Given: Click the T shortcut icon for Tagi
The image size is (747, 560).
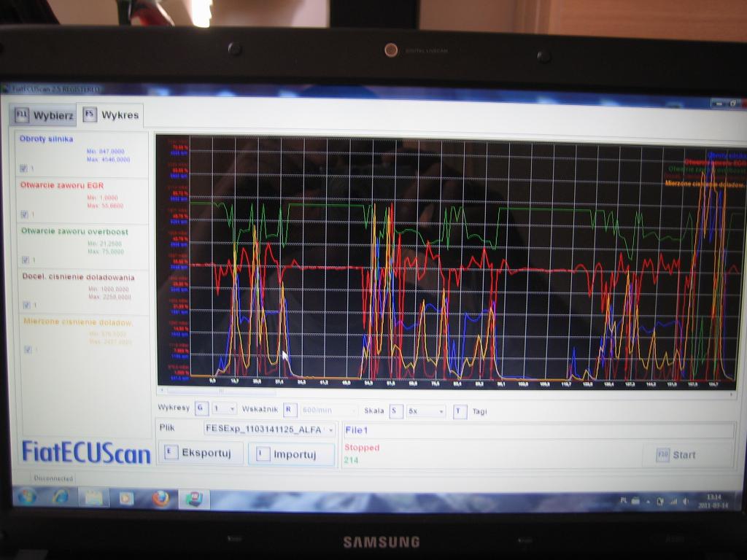Looking at the screenshot, I should click(460, 411).
